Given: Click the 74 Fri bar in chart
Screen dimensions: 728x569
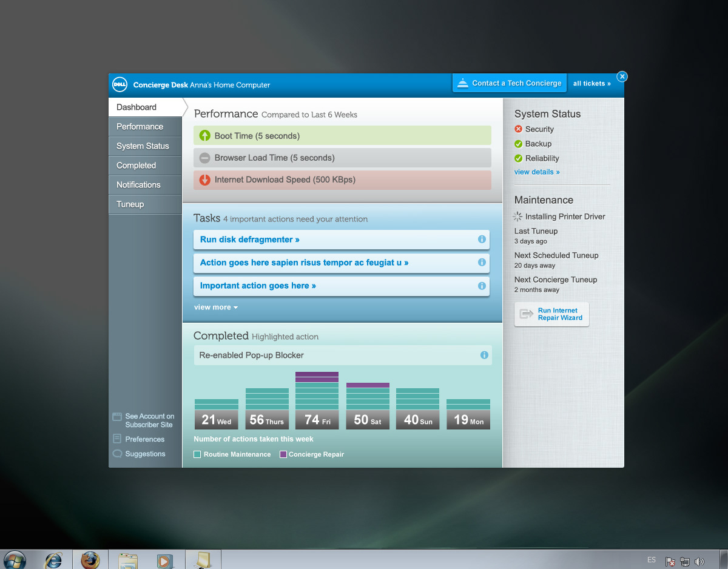Looking at the screenshot, I should click(317, 400).
